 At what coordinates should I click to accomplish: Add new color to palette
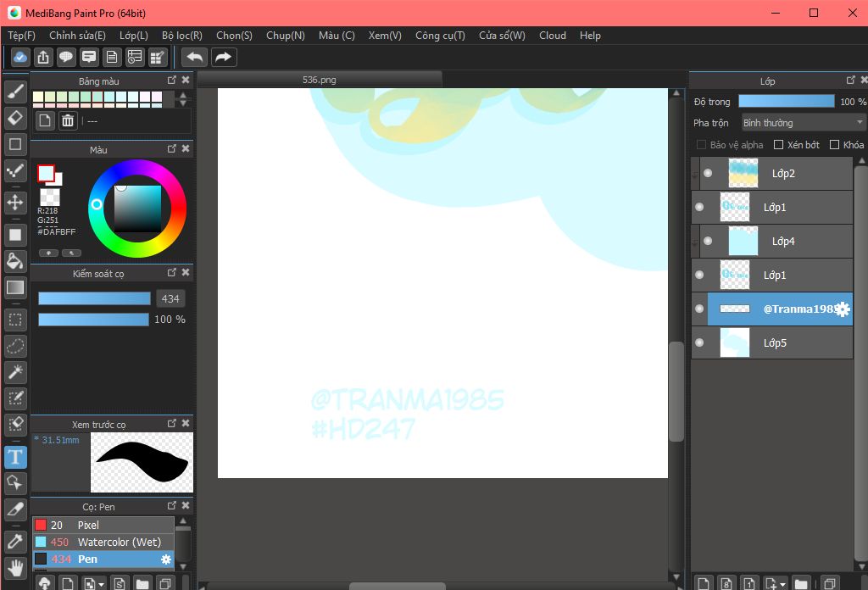(x=45, y=120)
